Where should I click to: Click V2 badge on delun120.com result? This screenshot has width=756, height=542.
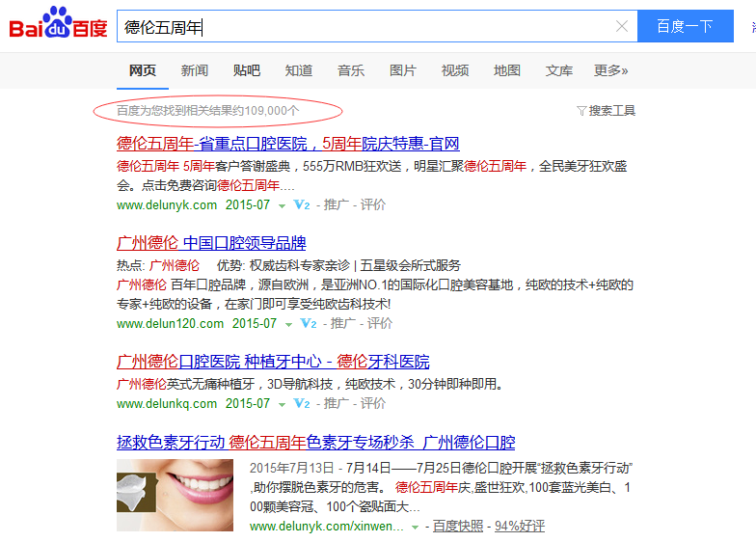[x=309, y=324]
